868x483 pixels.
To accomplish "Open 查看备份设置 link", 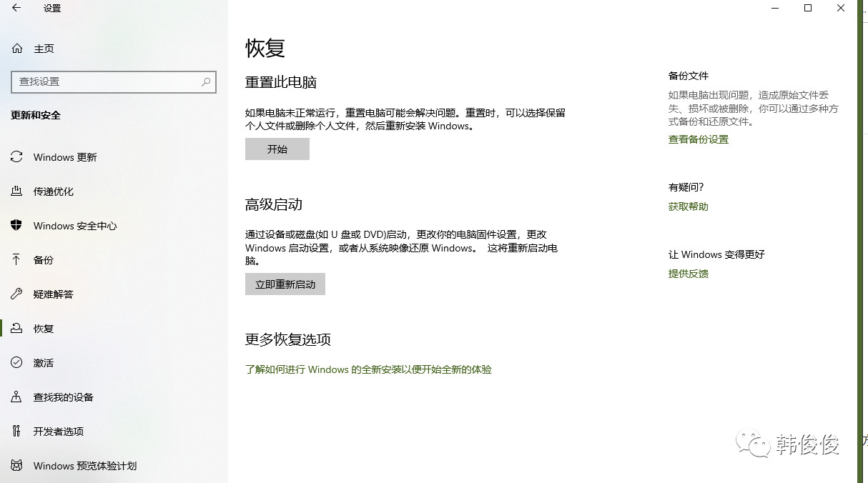I will [x=699, y=139].
